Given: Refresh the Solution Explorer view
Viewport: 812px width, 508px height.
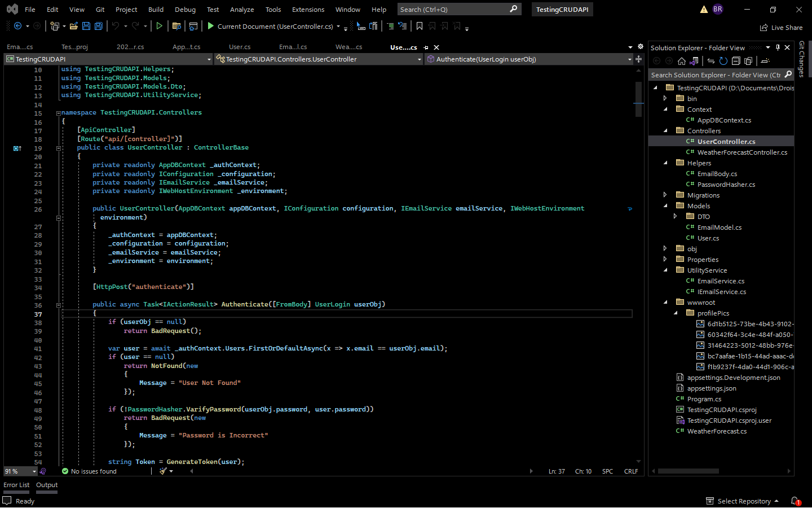Looking at the screenshot, I should pyautogui.click(x=723, y=61).
